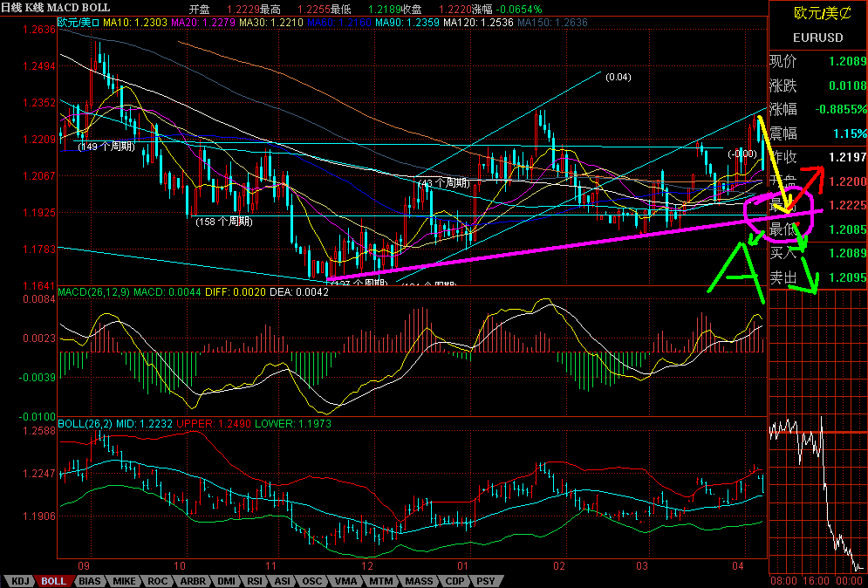Open the ASI indicator tab
This screenshot has height=588, width=868.
[283, 581]
